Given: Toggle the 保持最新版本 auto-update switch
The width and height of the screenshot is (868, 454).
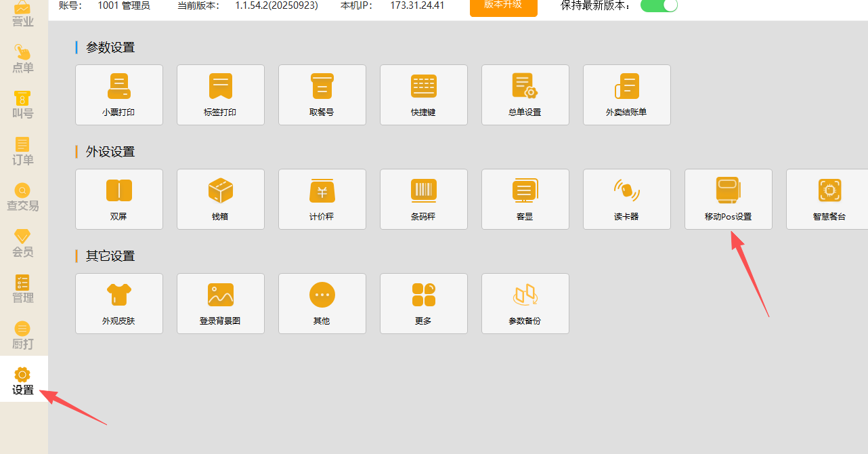Looking at the screenshot, I should [x=659, y=5].
